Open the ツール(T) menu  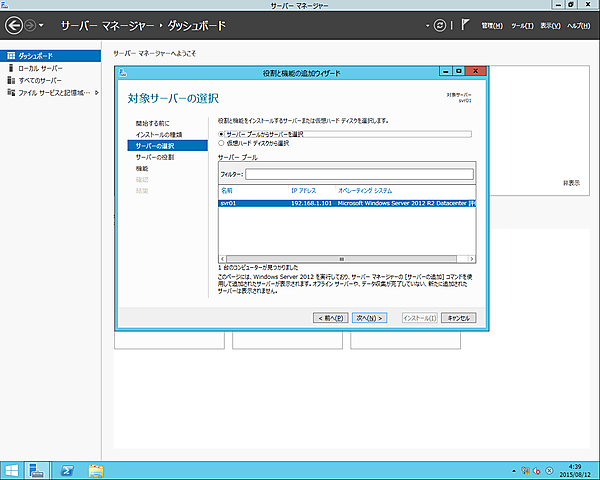click(x=522, y=24)
